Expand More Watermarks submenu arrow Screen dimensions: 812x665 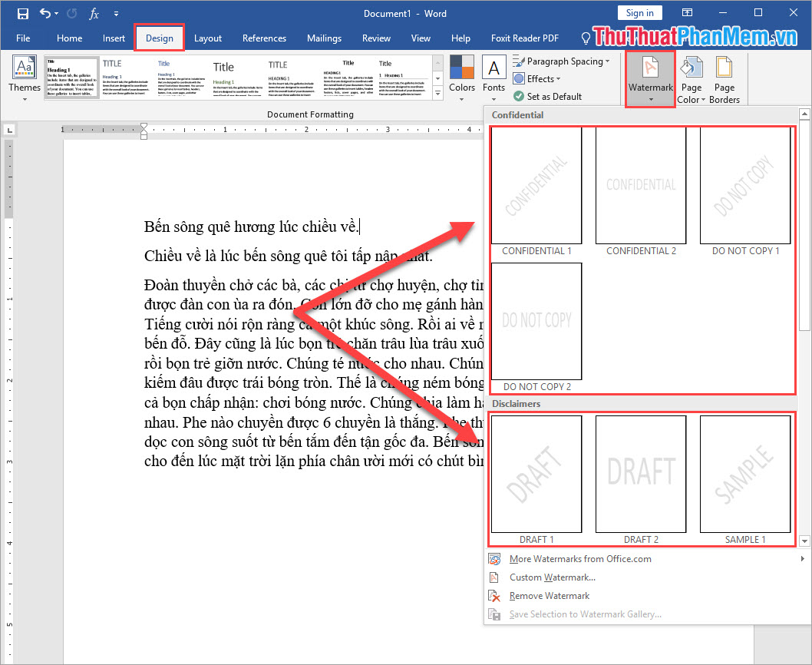pos(802,559)
